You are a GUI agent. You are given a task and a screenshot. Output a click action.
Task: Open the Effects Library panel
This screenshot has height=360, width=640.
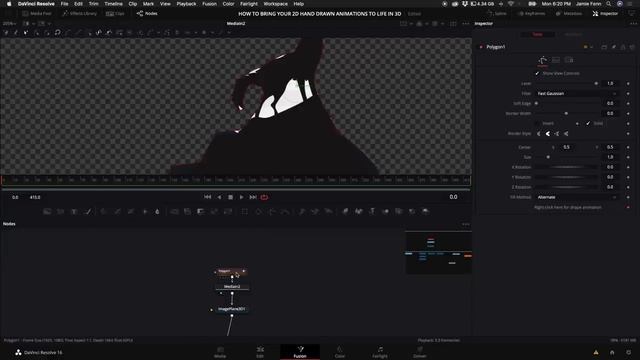pos(79,13)
